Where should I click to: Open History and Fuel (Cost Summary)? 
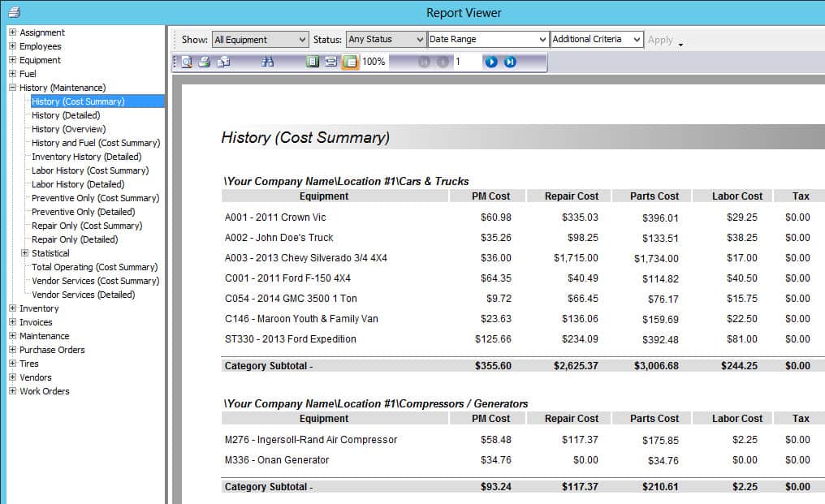[x=96, y=143]
